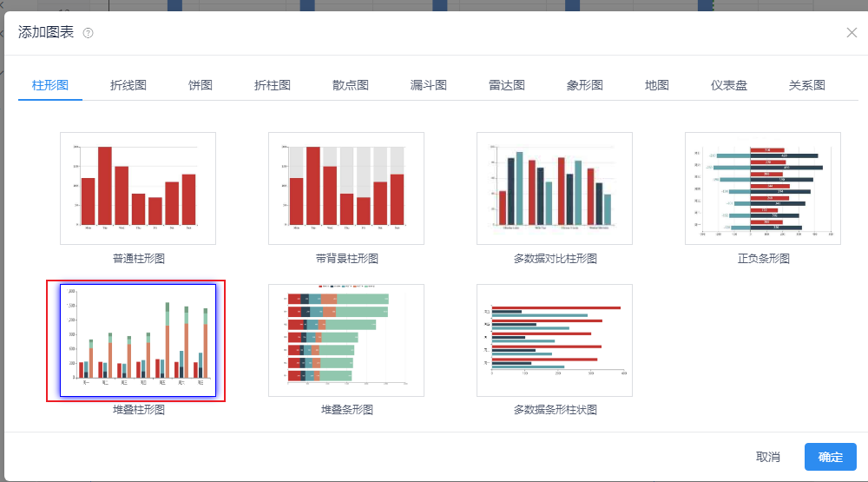This screenshot has height=482, width=868.
Task: Switch to the 柱形图 tab
Action: [x=50, y=85]
